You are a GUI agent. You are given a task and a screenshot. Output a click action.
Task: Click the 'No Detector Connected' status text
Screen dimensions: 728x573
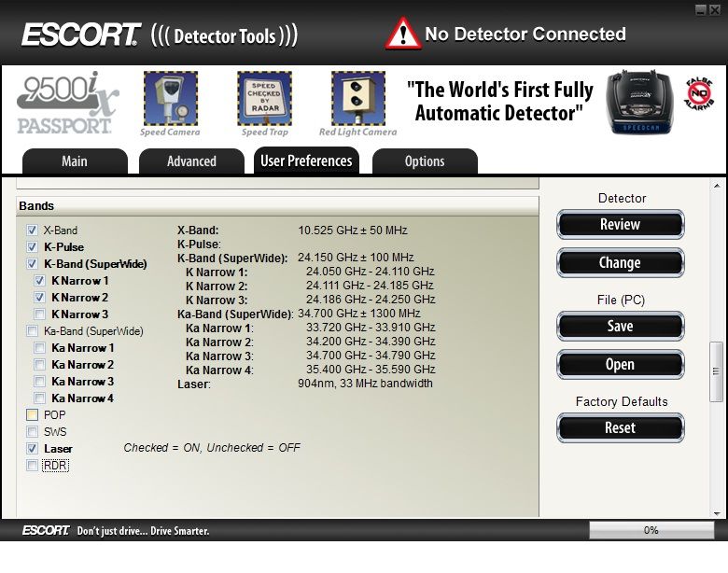click(525, 34)
